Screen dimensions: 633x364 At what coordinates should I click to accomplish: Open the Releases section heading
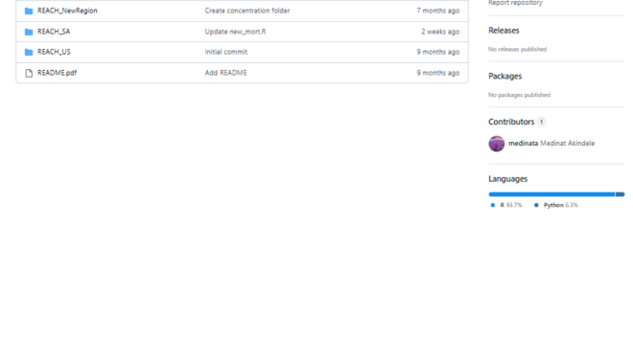coord(504,31)
